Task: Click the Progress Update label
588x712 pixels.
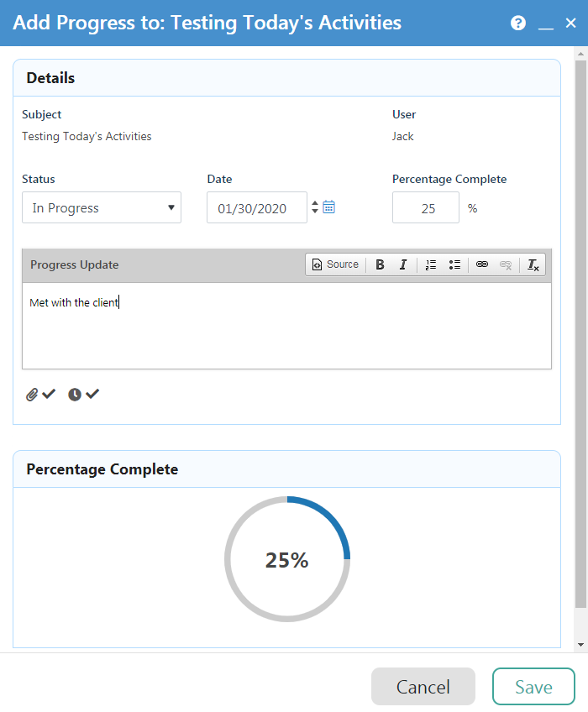Action: click(75, 264)
